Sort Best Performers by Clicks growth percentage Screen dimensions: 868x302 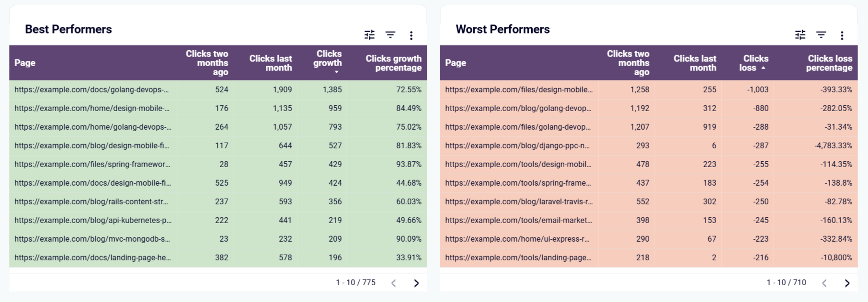click(x=393, y=63)
